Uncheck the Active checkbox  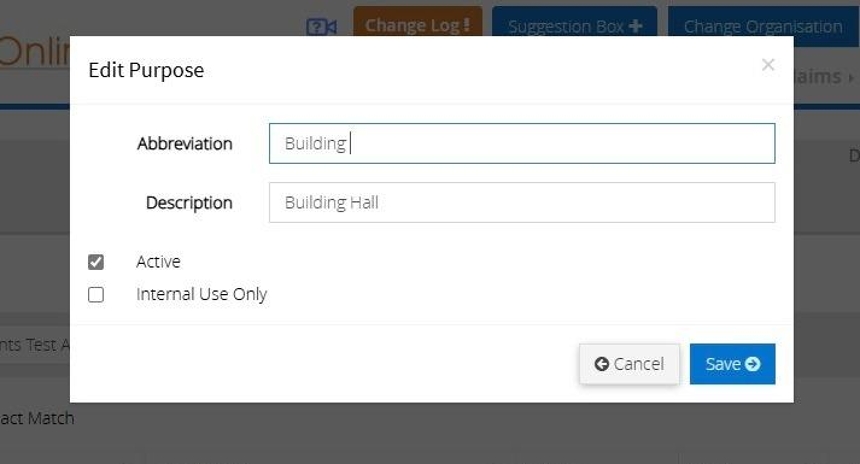pyautogui.click(x=96, y=262)
